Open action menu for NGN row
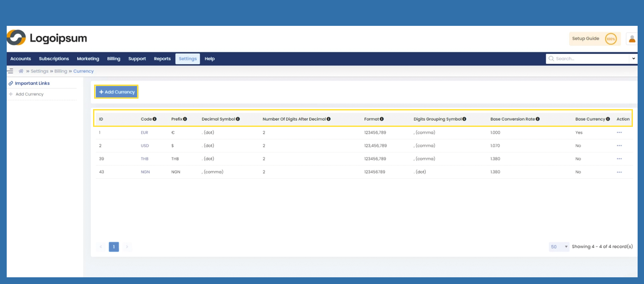The image size is (644, 284). click(619, 172)
